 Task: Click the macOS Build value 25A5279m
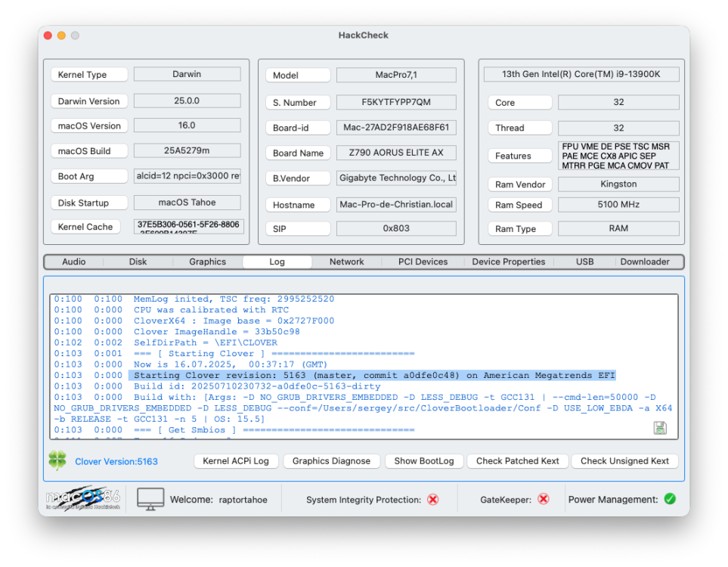pos(187,150)
